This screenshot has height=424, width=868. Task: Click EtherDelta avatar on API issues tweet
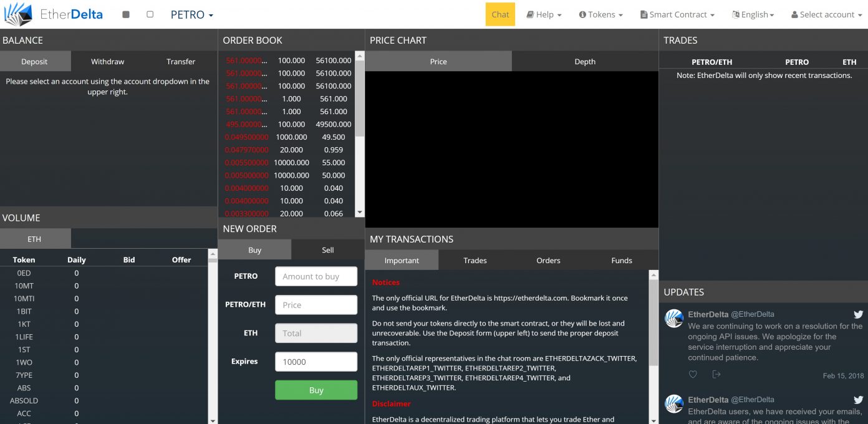[674, 318]
